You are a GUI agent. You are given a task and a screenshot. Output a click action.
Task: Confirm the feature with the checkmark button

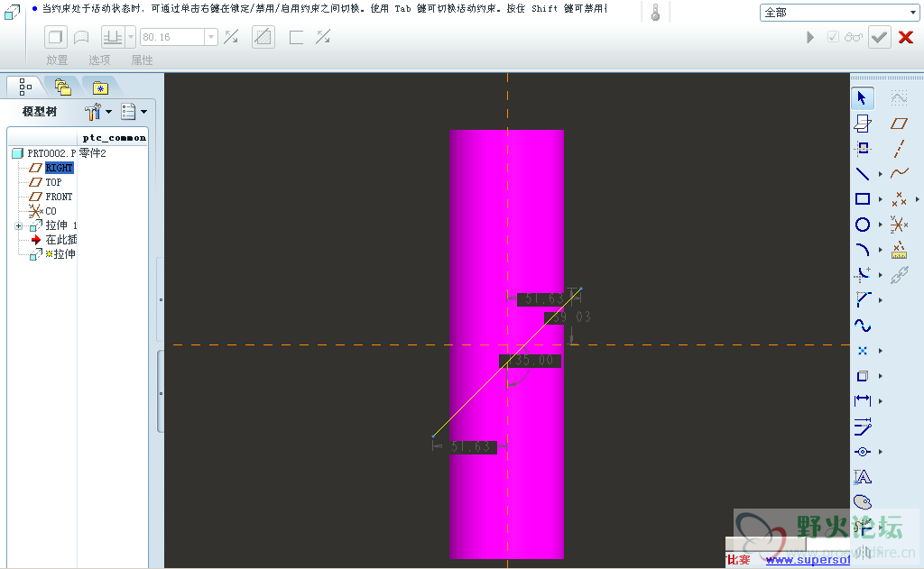coord(879,37)
